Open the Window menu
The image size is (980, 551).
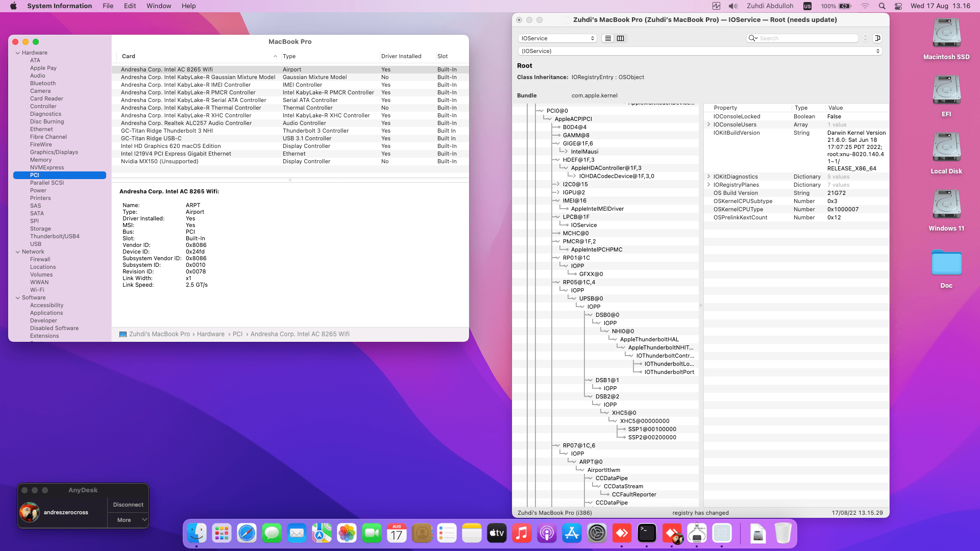pos(159,6)
